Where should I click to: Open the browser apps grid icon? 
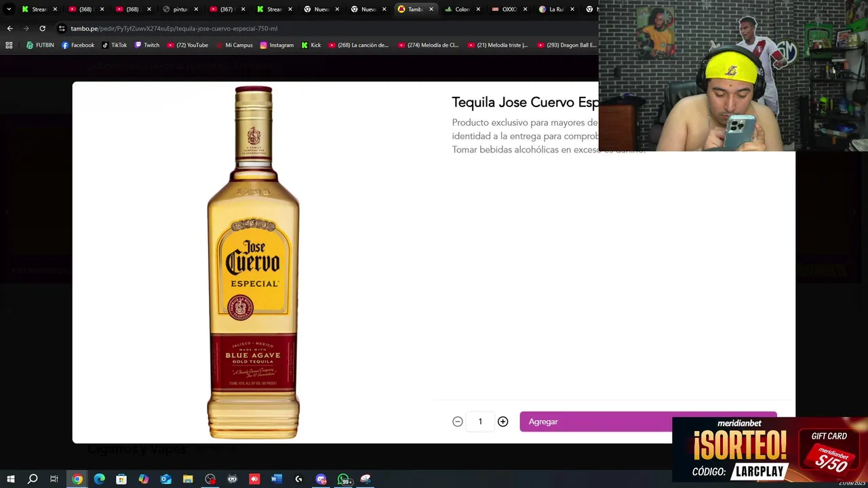pyautogui.click(x=9, y=45)
